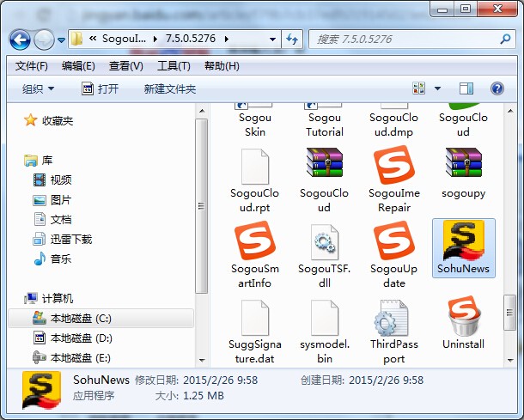Go back with the blue Back arrow
The image size is (524, 420).
pos(20,40)
